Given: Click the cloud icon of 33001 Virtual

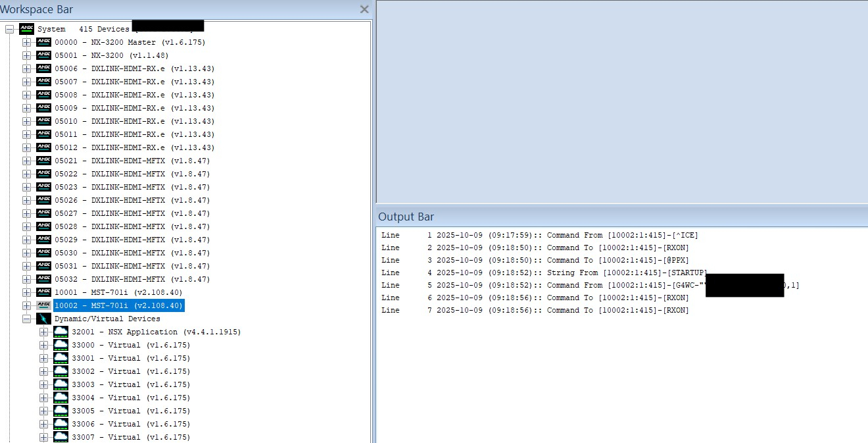Looking at the screenshot, I should tap(60, 358).
